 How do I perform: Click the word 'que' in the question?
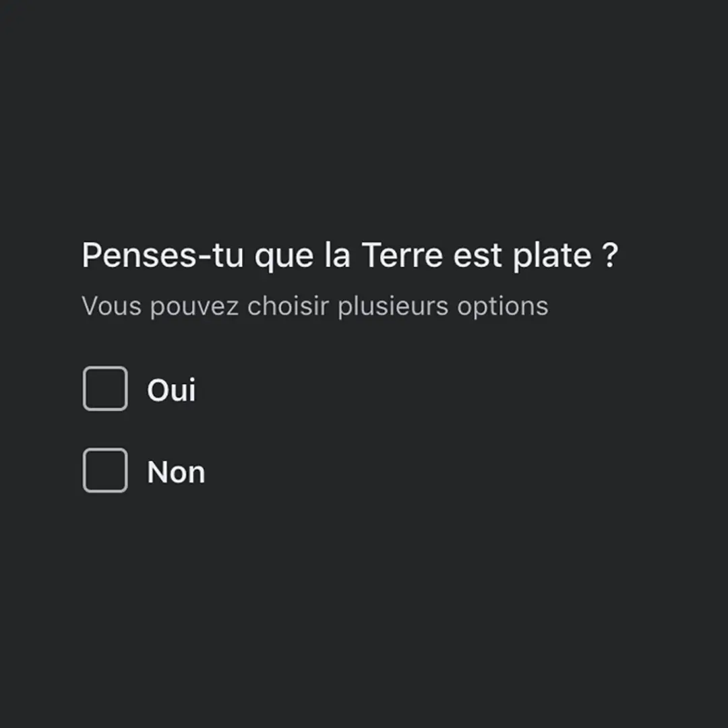[284, 257]
